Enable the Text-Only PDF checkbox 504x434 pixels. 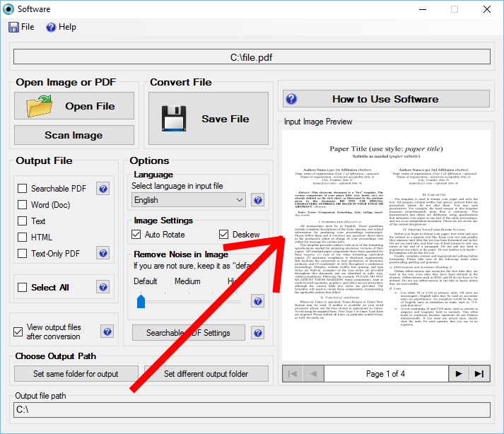point(22,253)
